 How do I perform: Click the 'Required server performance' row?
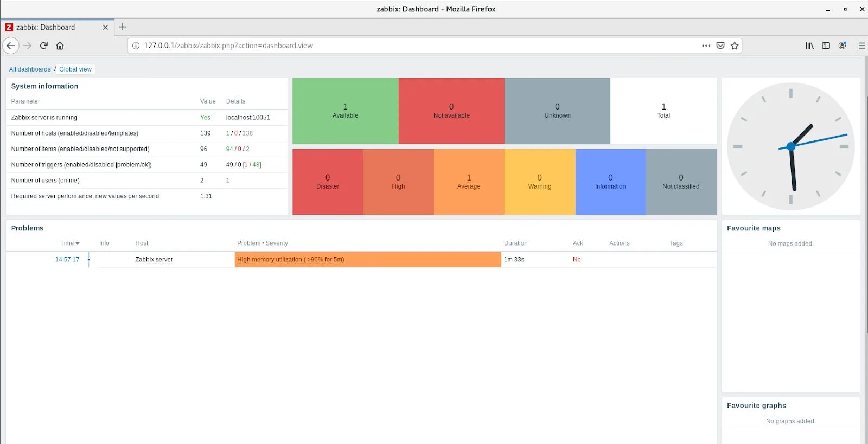pos(146,196)
